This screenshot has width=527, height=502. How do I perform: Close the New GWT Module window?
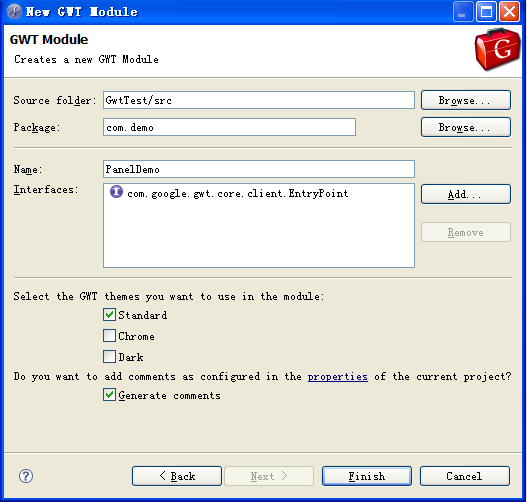(509, 12)
